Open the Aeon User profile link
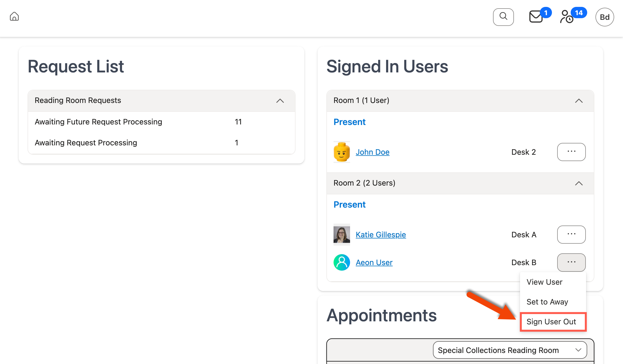The image size is (623, 364). tap(374, 262)
